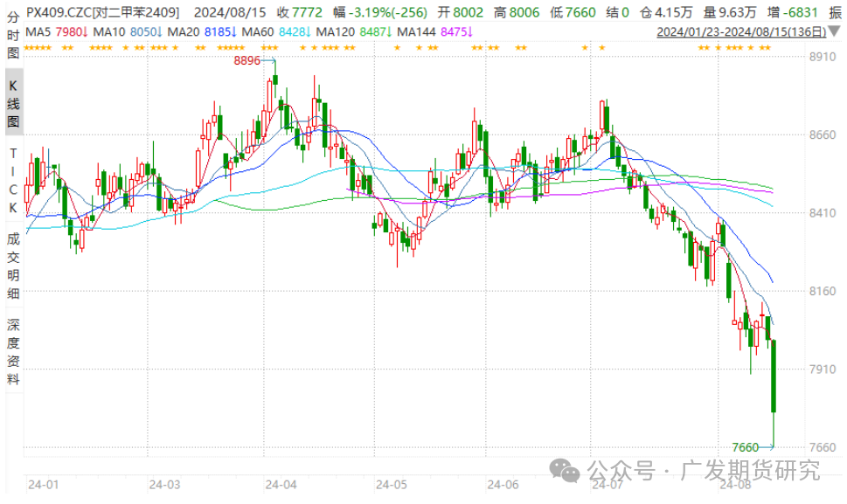Screen dimensions: 847x504
Task: Click the MA60 8428 indicator label
Action: point(275,31)
